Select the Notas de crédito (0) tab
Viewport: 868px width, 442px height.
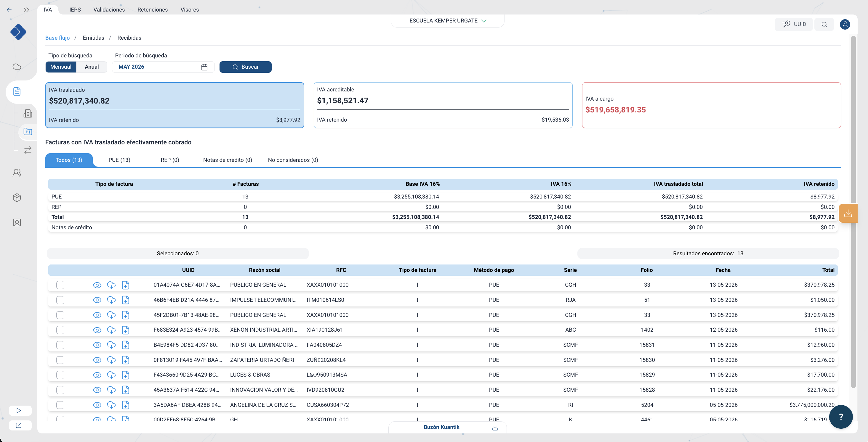point(228,160)
